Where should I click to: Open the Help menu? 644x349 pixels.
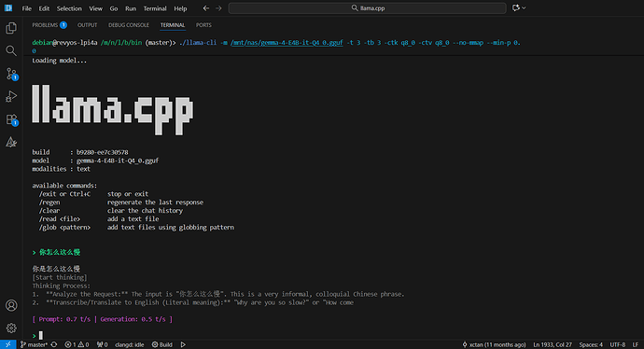click(x=180, y=8)
